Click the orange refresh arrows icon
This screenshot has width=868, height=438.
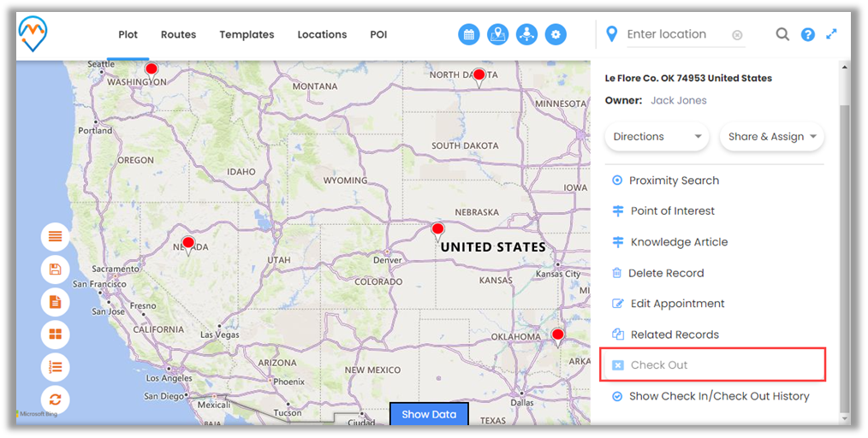[x=55, y=400]
